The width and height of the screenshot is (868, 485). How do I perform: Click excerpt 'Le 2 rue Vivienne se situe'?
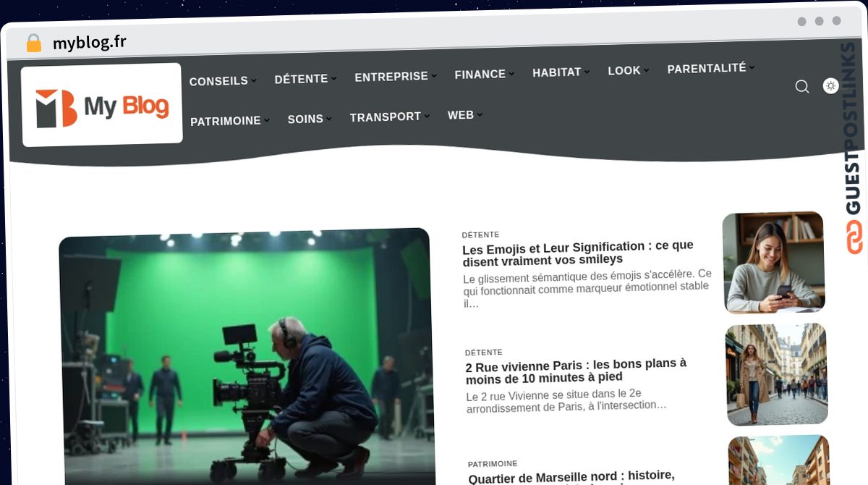[x=567, y=400]
